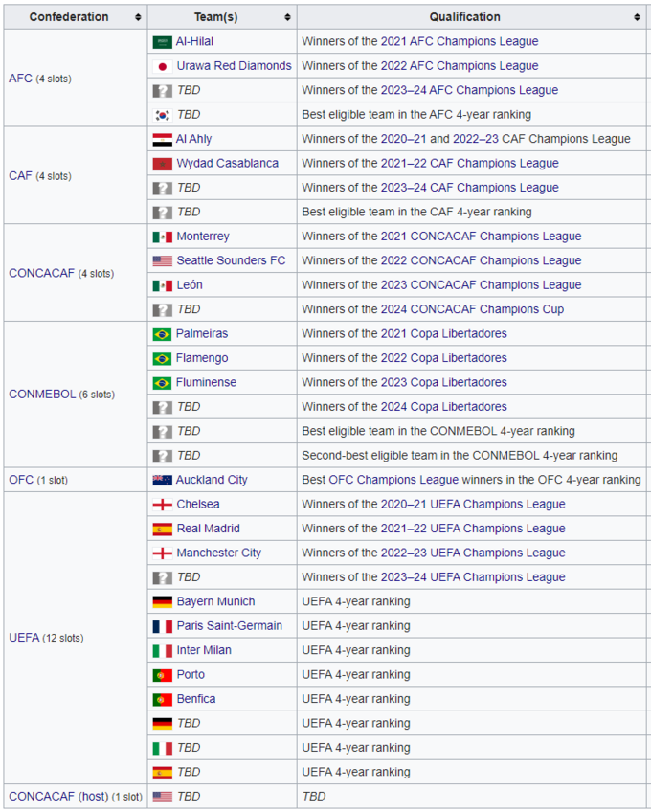Click the US flag beside Seattle Sounders FC

coord(162,260)
